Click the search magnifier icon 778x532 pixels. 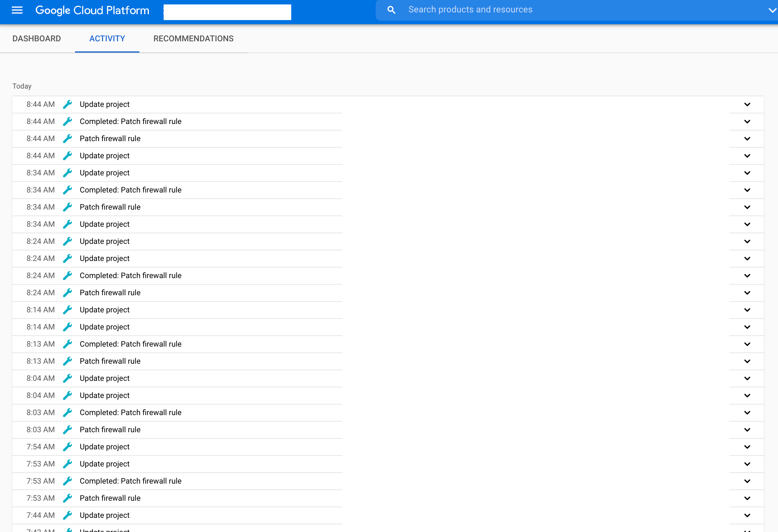[x=391, y=10]
